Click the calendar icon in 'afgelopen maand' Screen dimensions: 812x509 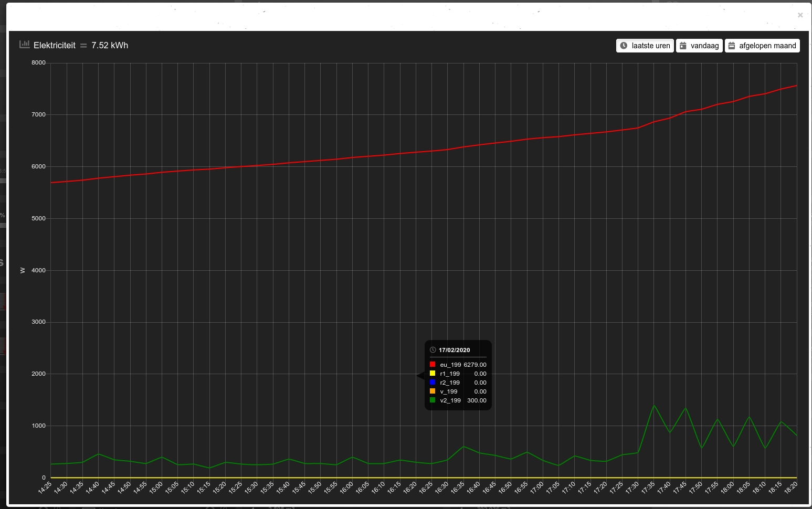[x=732, y=46]
